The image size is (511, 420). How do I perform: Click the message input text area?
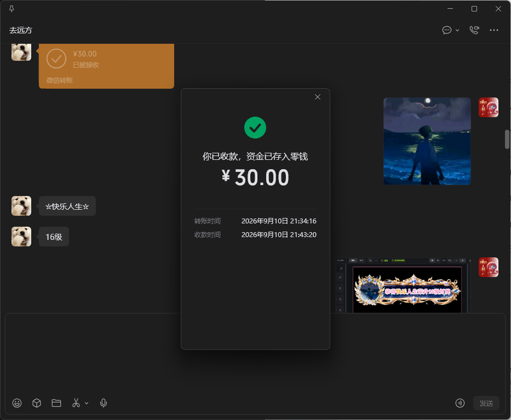(x=255, y=354)
